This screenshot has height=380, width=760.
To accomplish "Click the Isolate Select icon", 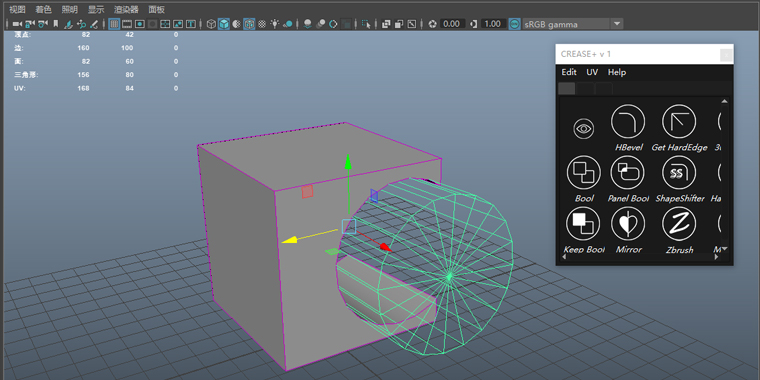I will click(366, 24).
